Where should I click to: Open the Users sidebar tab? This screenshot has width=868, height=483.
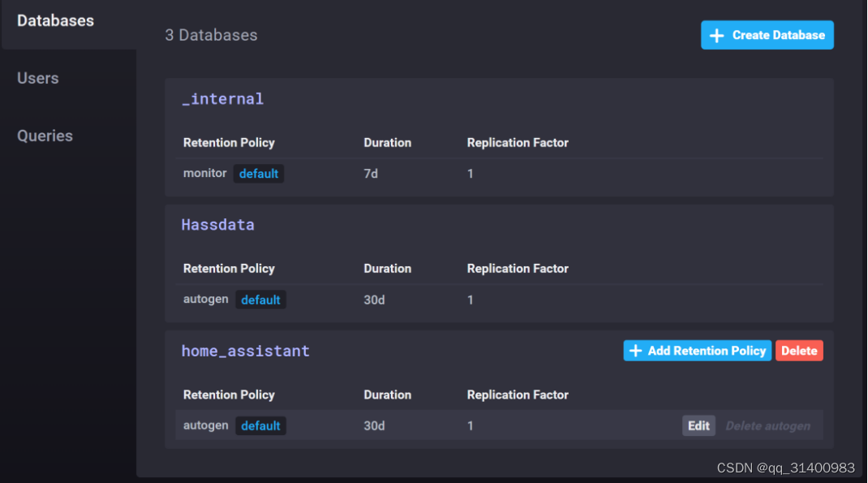(x=37, y=78)
